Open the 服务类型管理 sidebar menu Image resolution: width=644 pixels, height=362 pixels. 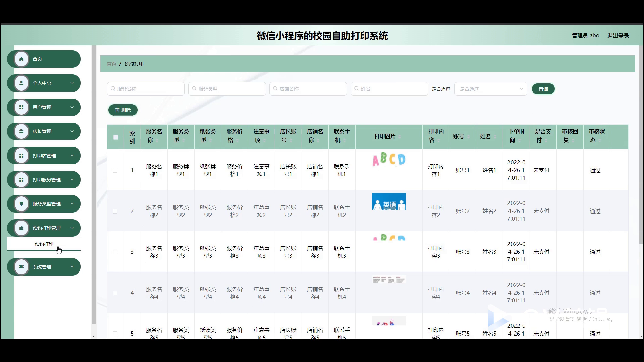click(44, 204)
